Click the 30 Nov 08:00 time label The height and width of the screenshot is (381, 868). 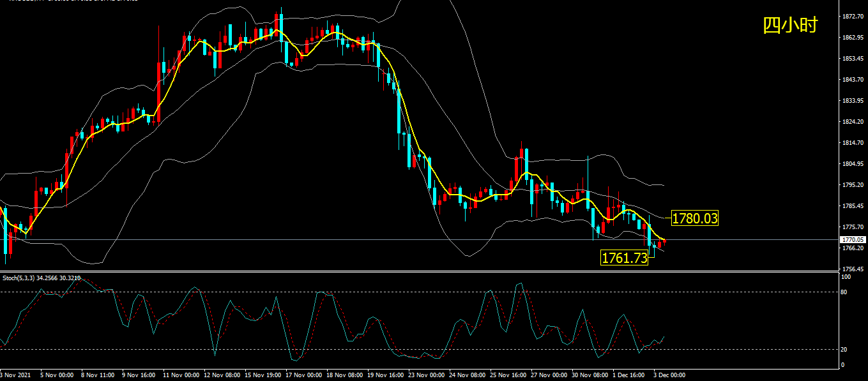pyautogui.click(x=588, y=375)
